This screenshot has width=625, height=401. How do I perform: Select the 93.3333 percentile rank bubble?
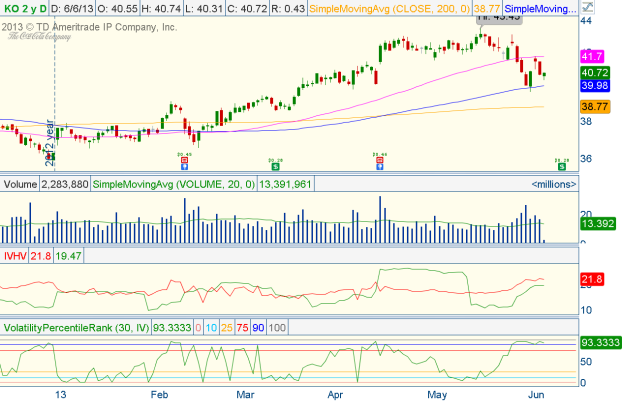coord(601,343)
